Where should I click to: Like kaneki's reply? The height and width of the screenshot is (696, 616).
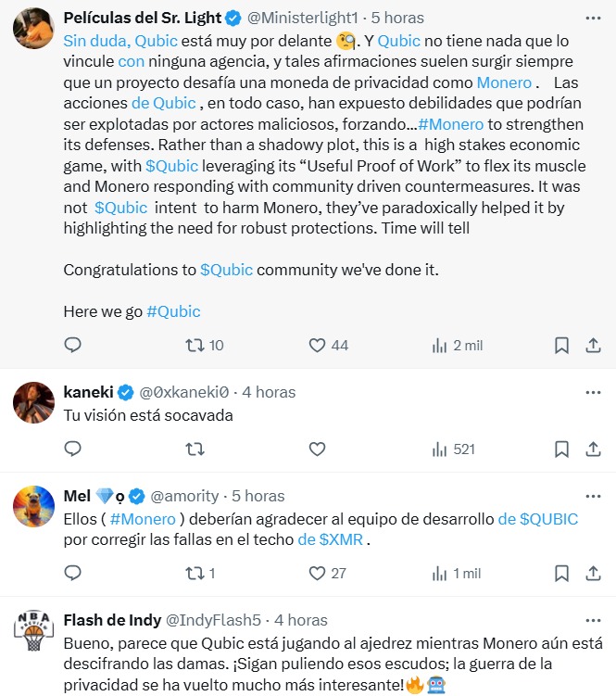[x=317, y=449]
